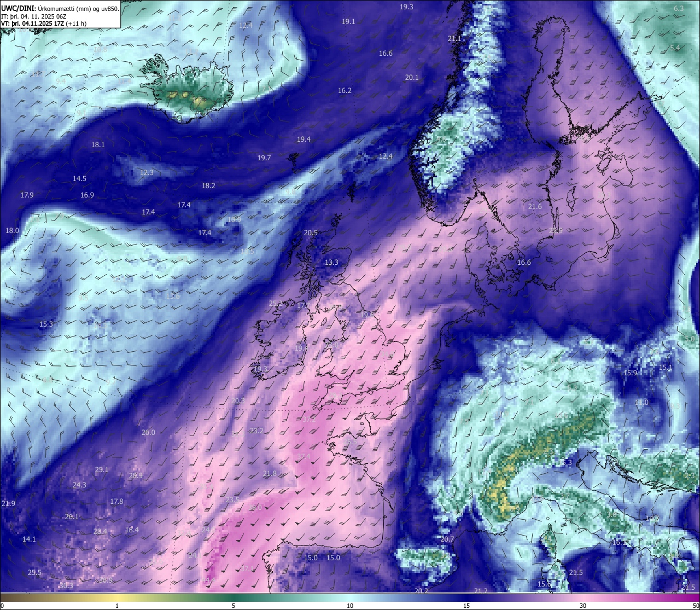The height and width of the screenshot is (610, 700).
Task: Click the color scale label 5
Action: (234, 606)
